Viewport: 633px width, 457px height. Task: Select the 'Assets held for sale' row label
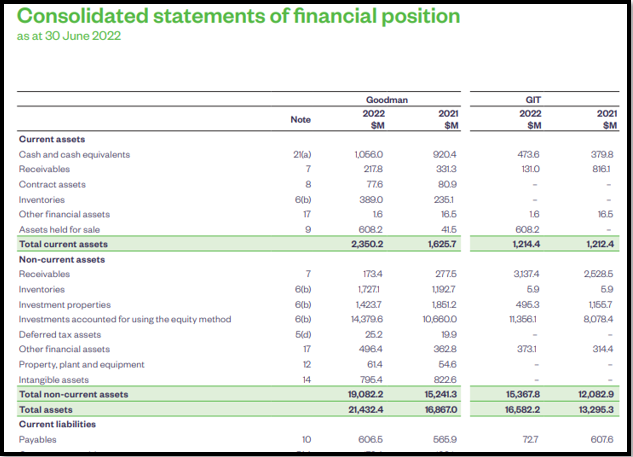coord(59,230)
